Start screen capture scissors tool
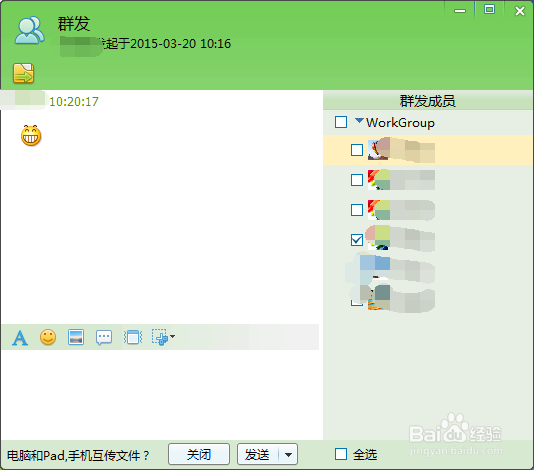The height and width of the screenshot is (470, 534). click(160, 337)
